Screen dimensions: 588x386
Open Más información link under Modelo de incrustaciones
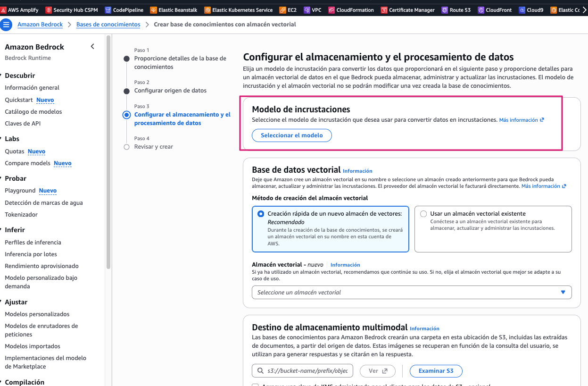(x=522, y=120)
